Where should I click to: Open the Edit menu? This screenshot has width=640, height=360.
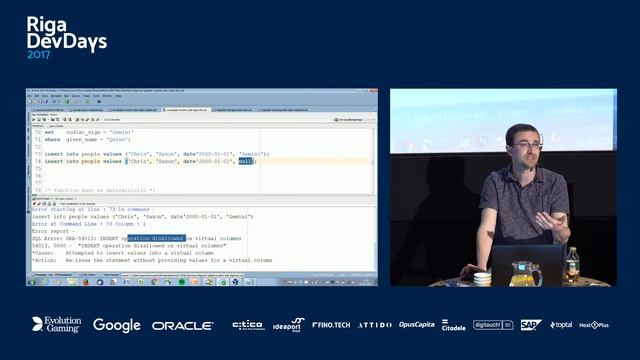click(x=37, y=96)
